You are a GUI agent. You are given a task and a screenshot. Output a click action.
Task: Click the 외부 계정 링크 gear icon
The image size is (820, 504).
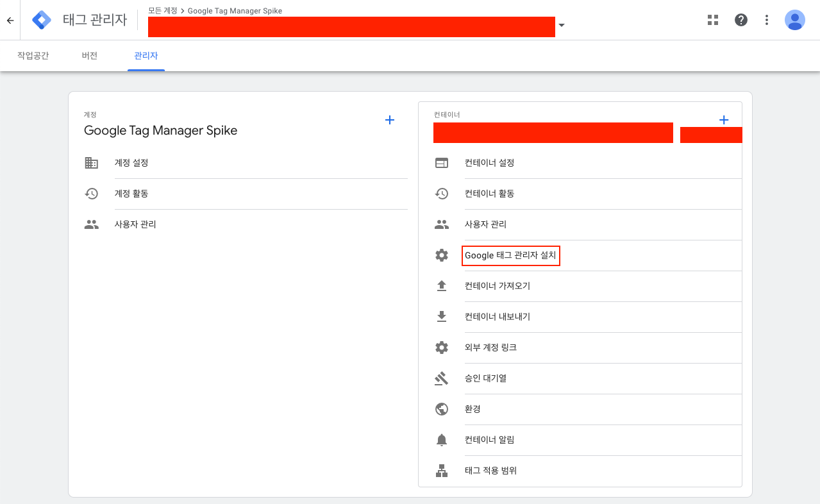pyautogui.click(x=442, y=348)
